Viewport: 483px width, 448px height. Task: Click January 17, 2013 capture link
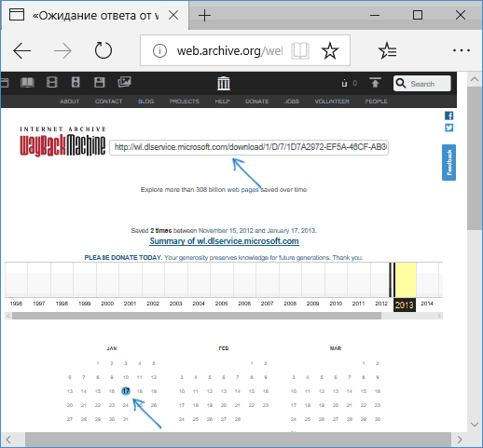(291, 231)
